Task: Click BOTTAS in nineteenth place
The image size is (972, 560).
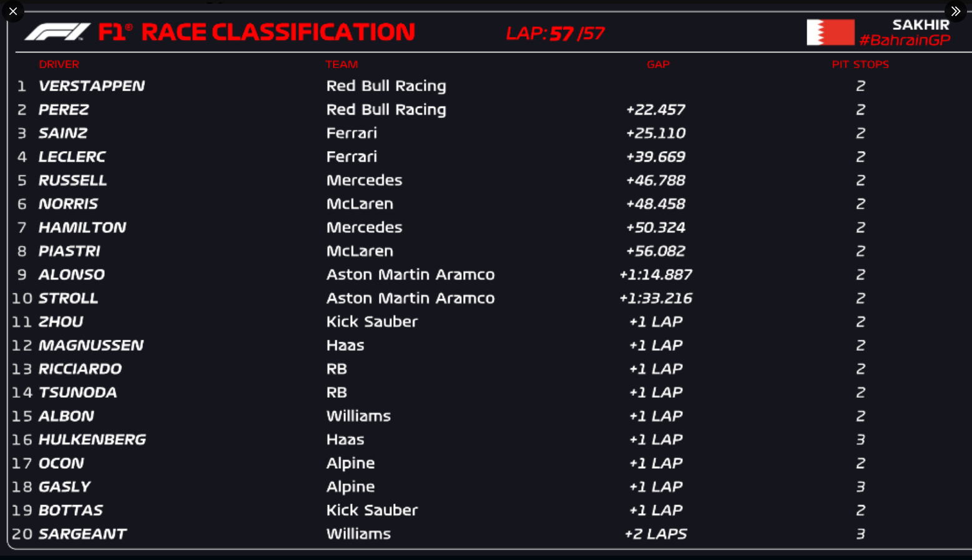Action: pos(71,510)
